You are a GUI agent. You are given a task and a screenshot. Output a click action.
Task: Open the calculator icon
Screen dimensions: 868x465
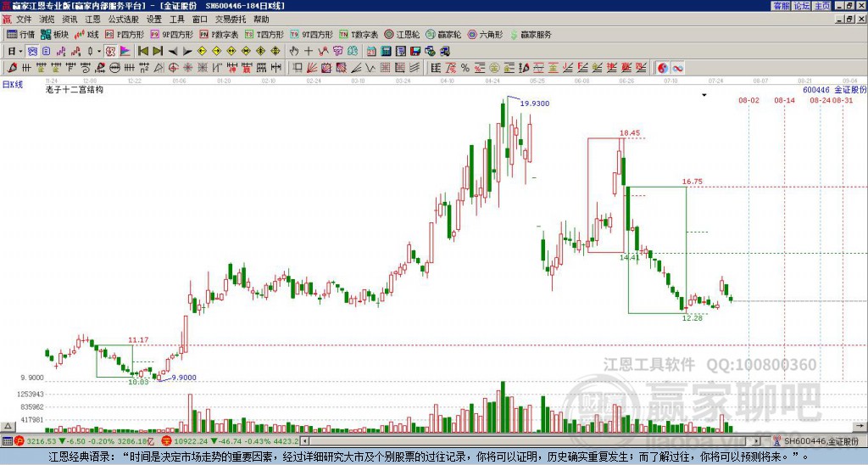pos(386,51)
